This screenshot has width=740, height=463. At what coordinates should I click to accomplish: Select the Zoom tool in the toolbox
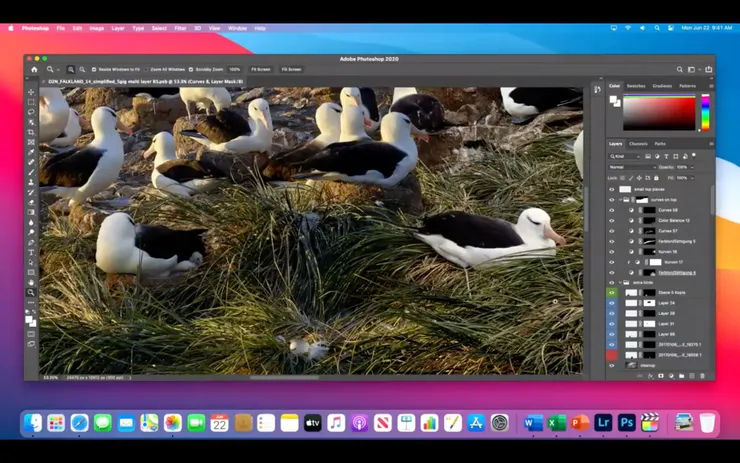[x=31, y=293]
